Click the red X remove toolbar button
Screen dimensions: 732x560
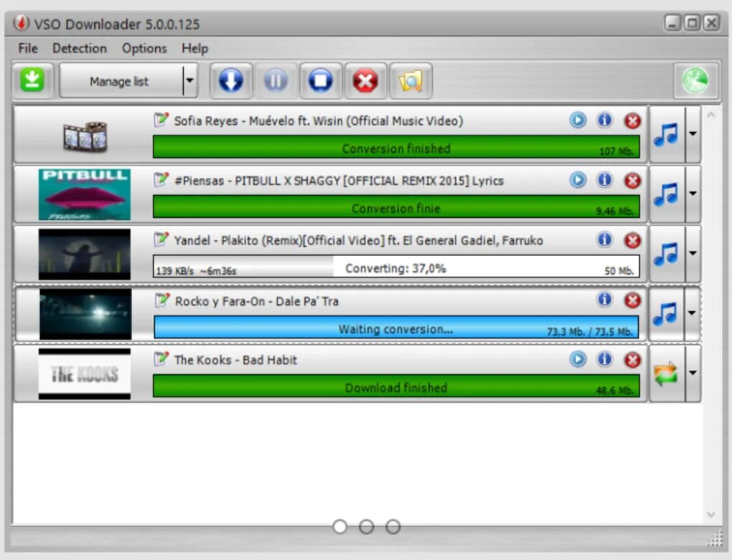tap(365, 81)
